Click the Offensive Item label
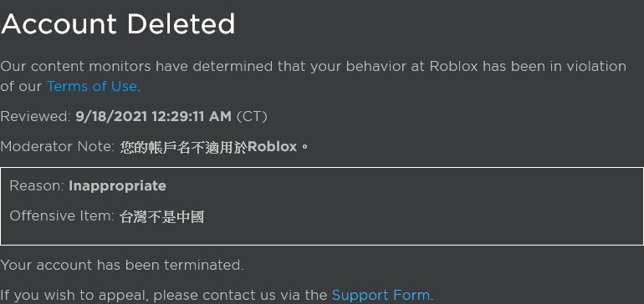The height and width of the screenshot is (304, 644). [62, 215]
